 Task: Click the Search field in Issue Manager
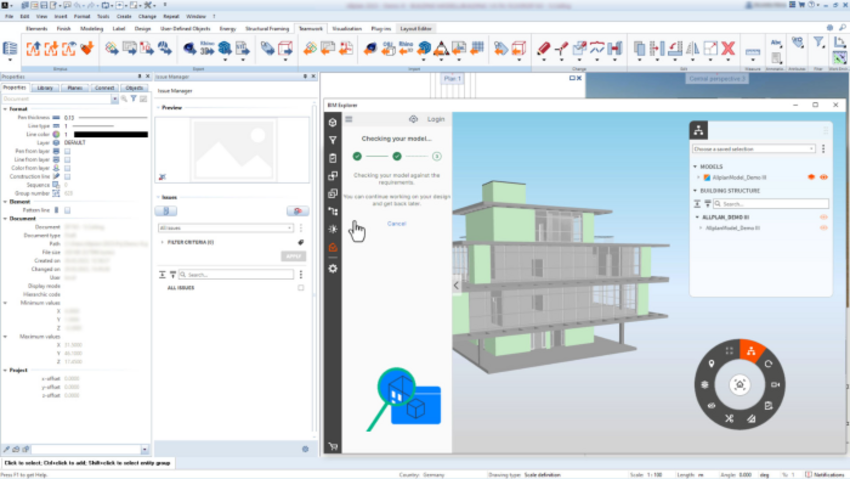240,274
